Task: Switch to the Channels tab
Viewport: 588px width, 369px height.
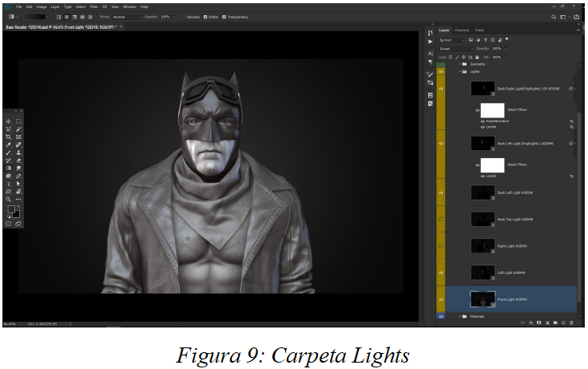Action: [x=462, y=30]
